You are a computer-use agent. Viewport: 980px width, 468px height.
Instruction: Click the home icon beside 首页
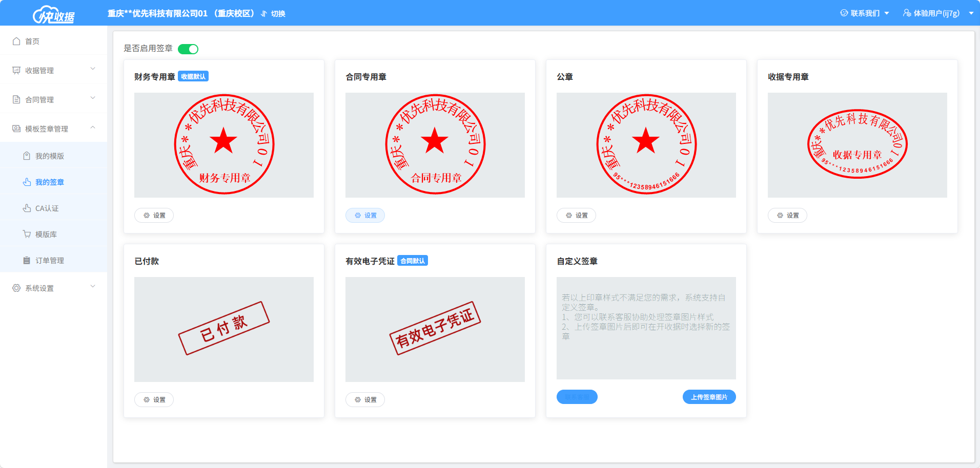(x=16, y=41)
